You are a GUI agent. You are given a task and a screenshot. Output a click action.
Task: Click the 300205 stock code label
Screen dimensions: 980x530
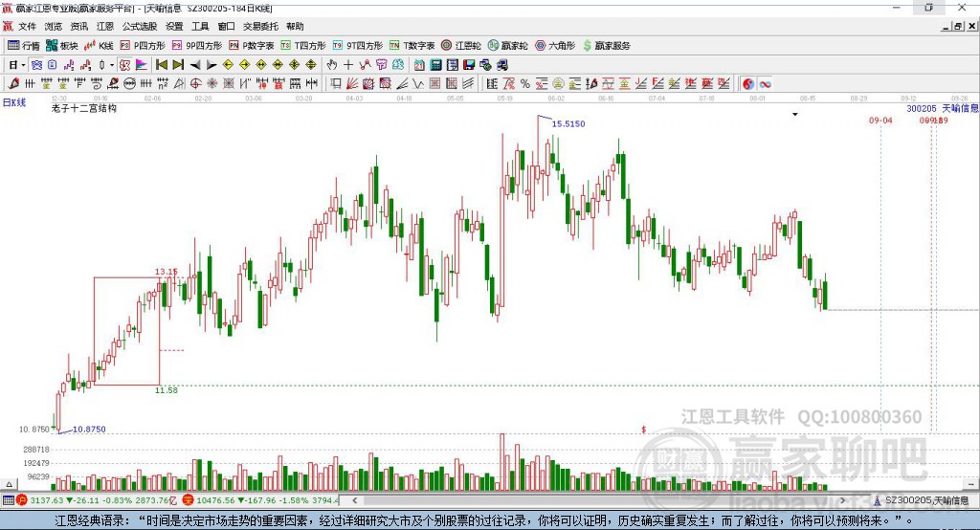pyautogui.click(x=922, y=108)
